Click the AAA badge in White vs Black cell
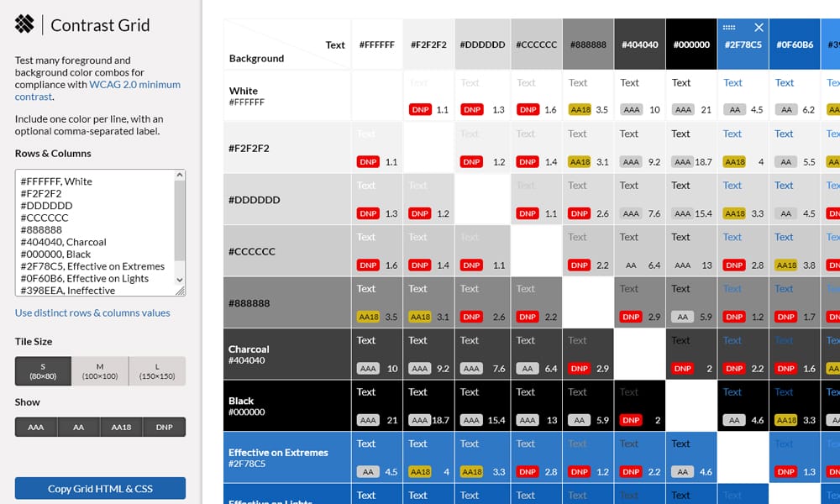 point(683,109)
